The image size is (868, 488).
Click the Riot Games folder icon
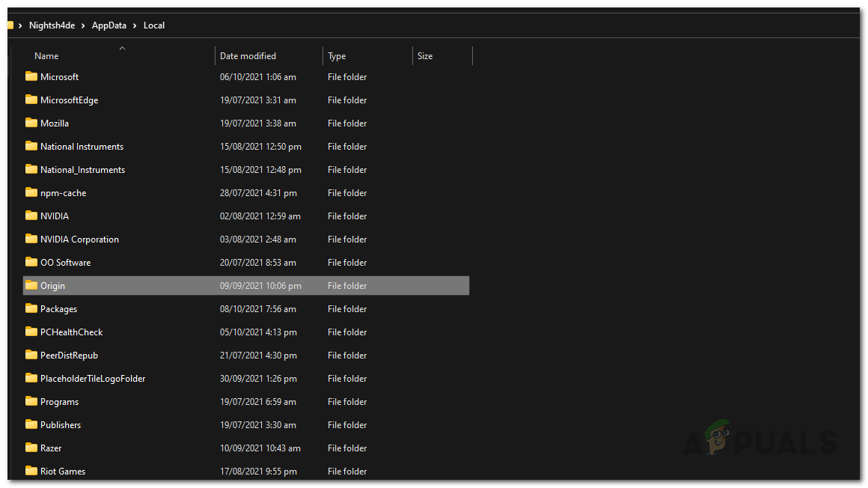click(x=31, y=471)
